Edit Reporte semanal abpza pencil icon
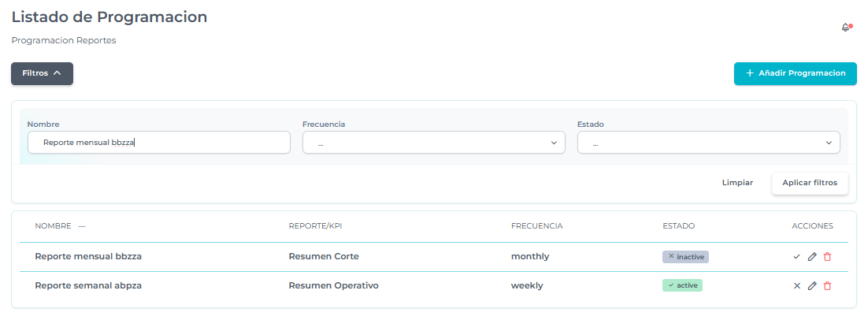The image size is (868, 320). pyautogui.click(x=812, y=286)
